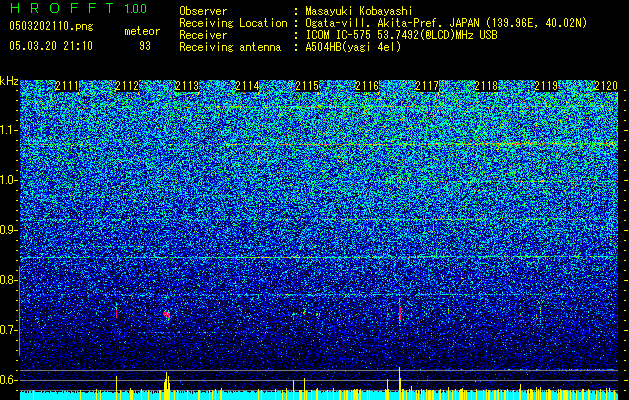Click the 2117 time marker
The width and height of the screenshot is (629, 400).
pos(427,86)
